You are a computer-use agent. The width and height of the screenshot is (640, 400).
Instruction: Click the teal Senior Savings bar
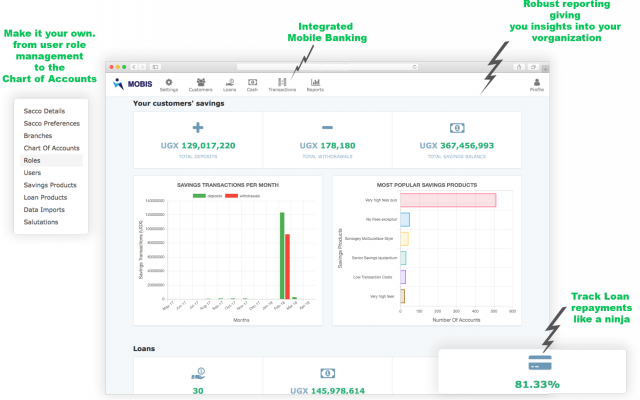[x=403, y=258]
